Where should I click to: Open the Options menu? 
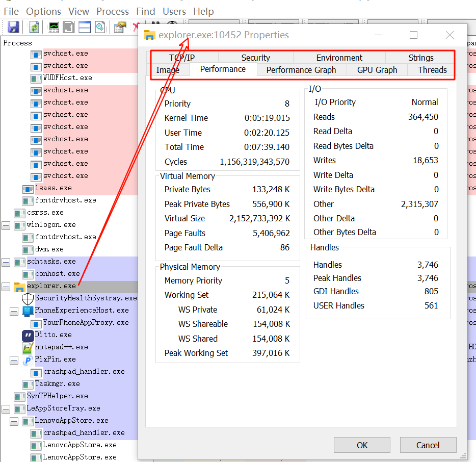(43, 11)
